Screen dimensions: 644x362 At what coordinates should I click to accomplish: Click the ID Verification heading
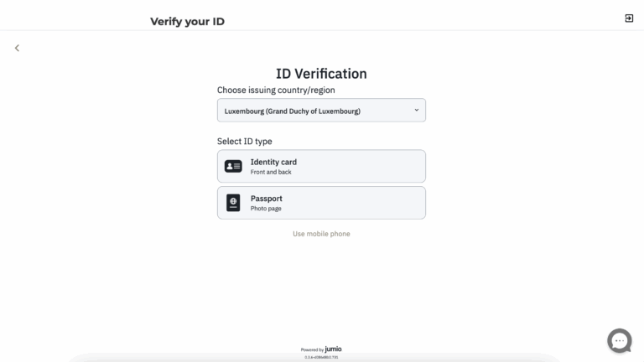[321, 74]
